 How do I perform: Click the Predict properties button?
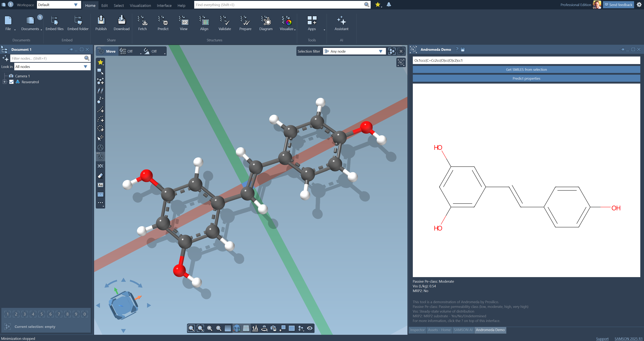(x=526, y=78)
